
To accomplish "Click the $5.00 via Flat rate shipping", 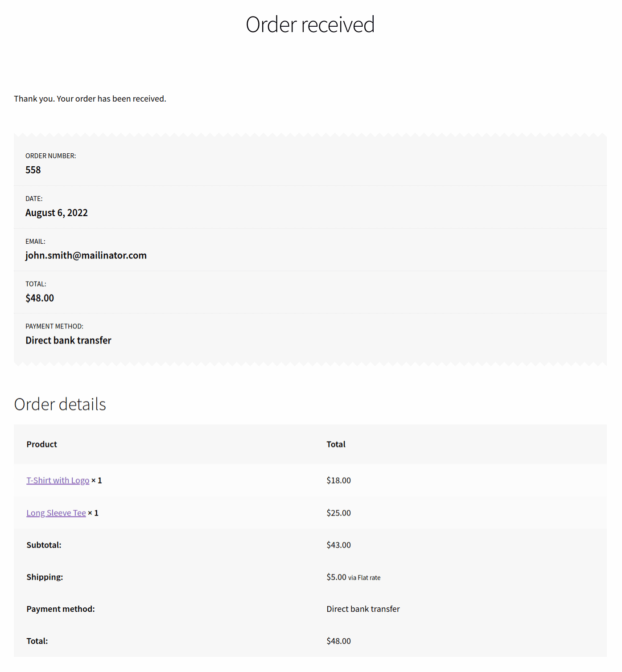I will click(354, 577).
